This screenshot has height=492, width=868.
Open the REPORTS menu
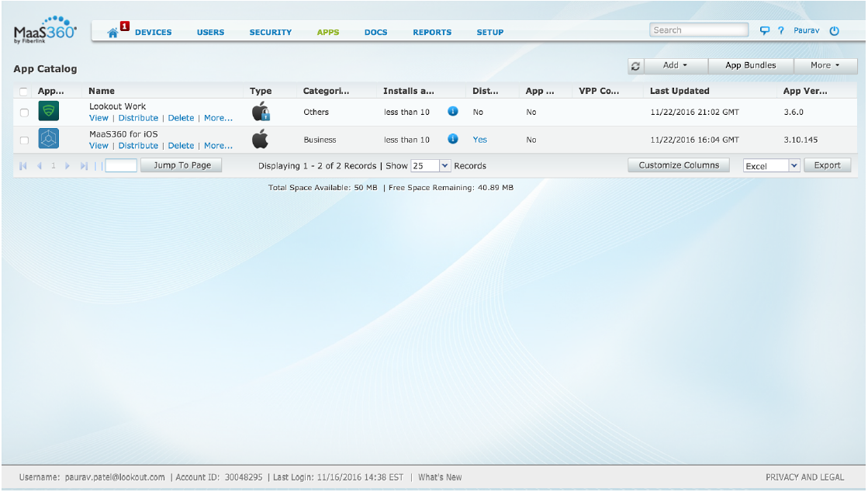(432, 33)
